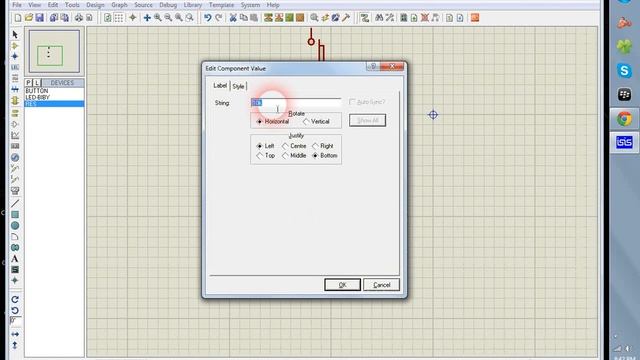Click the Copy icon in the toolbar
Screen dimensions: 640x360
click(x=244, y=18)
